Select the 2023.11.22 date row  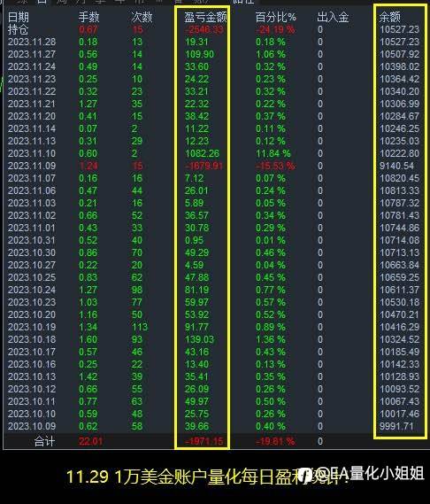tap(32, 91)
